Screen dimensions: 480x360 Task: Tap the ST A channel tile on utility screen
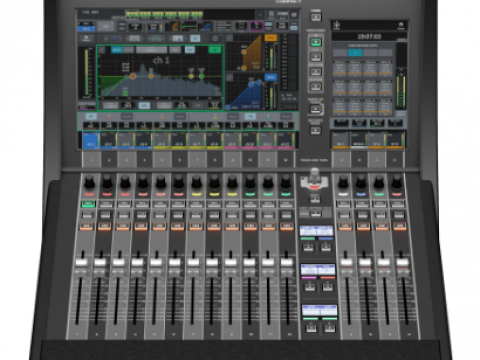click(x=377, y=140)
